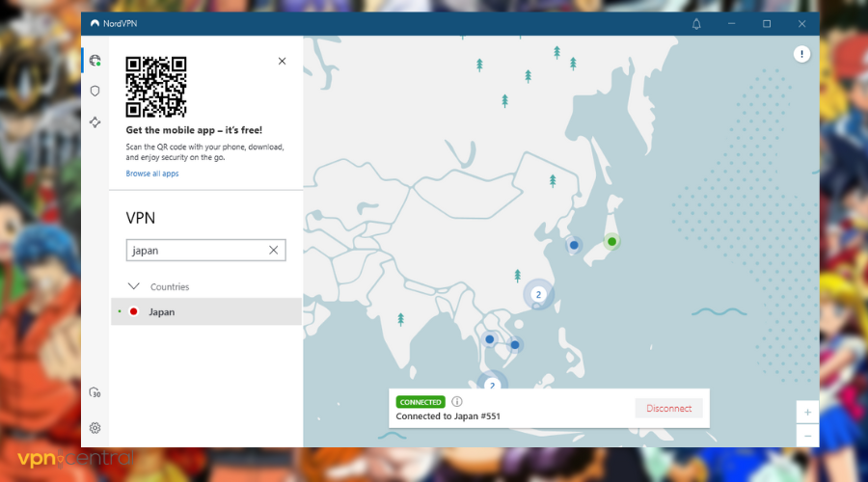868x482 pixels.
Task: Zoom out the map with minus
Action: [x=807, y=436]
